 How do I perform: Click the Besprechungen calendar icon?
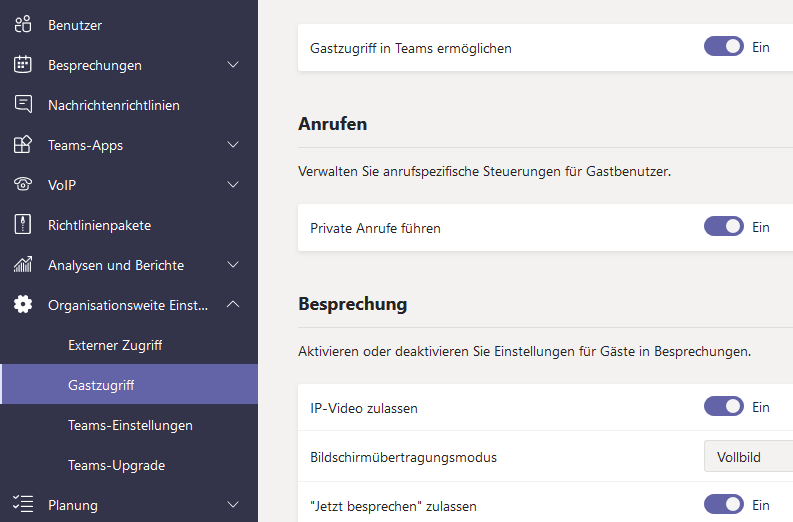coord(23,65)
